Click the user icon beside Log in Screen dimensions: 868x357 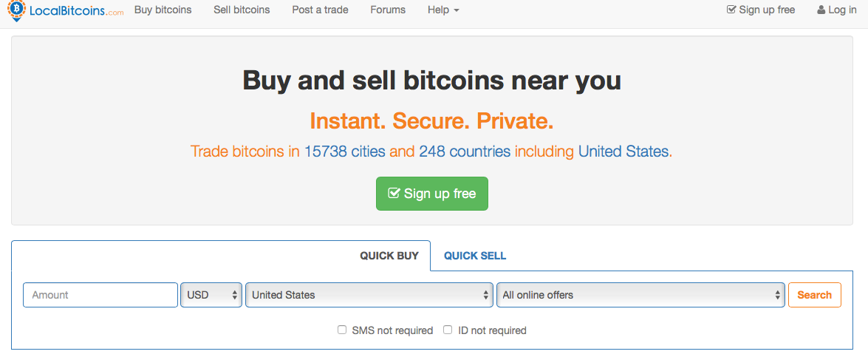[821, 10]
